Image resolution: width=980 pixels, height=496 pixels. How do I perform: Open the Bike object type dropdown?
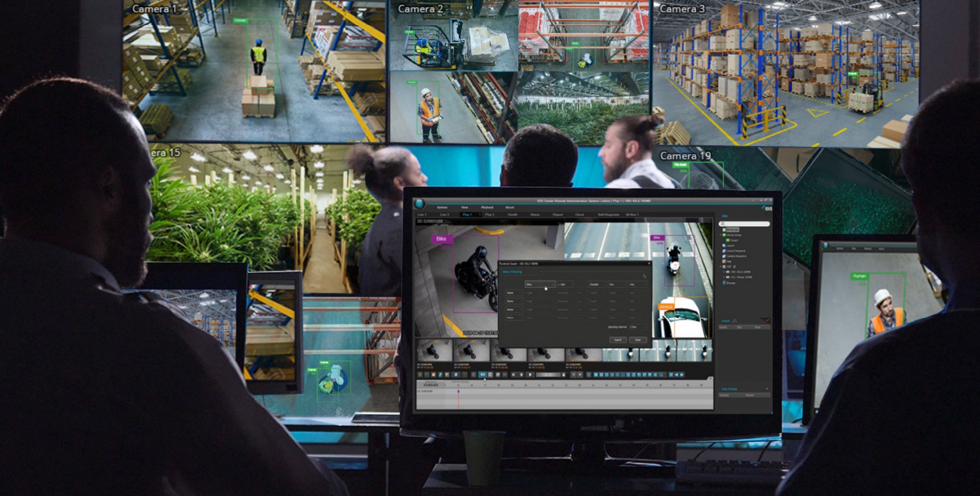540,284
